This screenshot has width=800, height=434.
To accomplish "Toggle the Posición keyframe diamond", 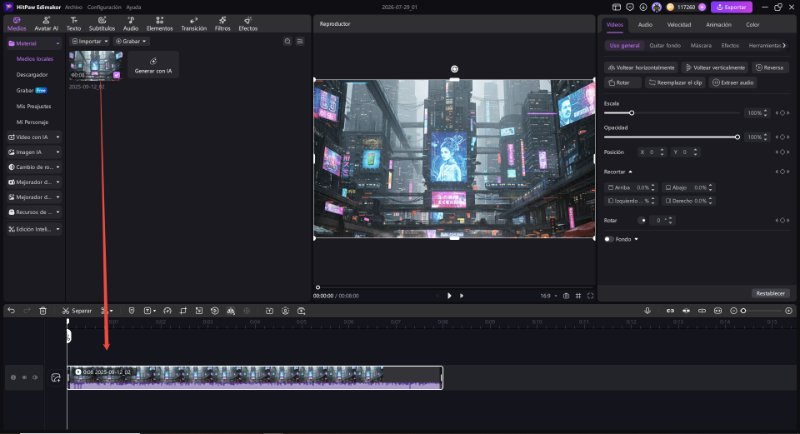I will [782, 152].
